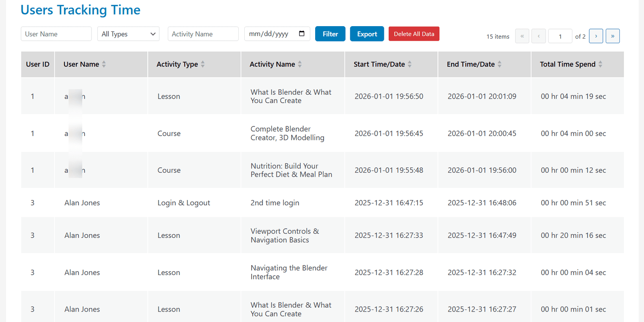Focus the User Name filter field
644x322 pixels.
pos(56,34)
